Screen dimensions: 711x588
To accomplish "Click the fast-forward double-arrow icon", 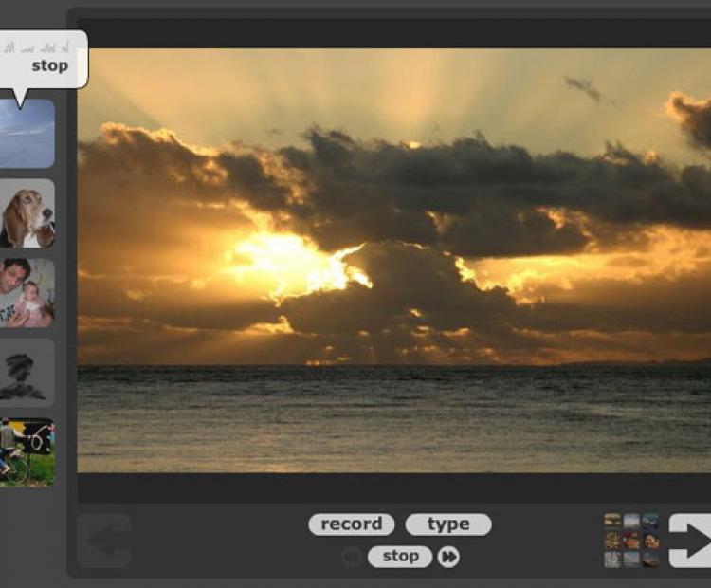I will coord(448,558).
